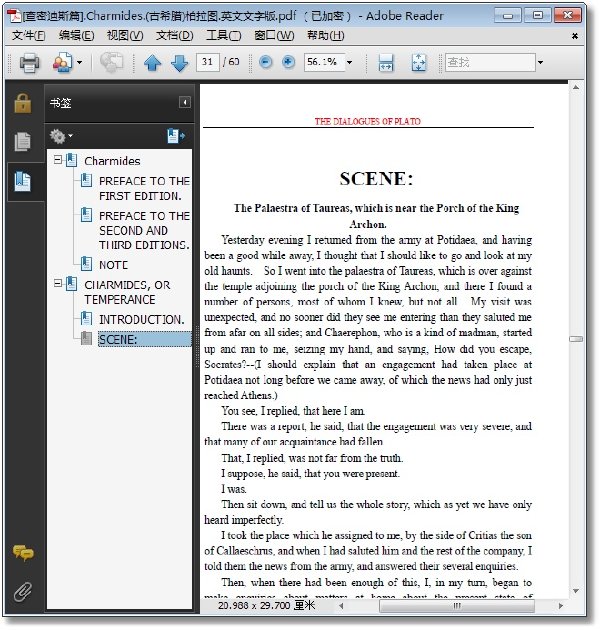Click the security lock icon in sidebar
The width and height of the screenshot is (600, 630).
click(23, 103)
